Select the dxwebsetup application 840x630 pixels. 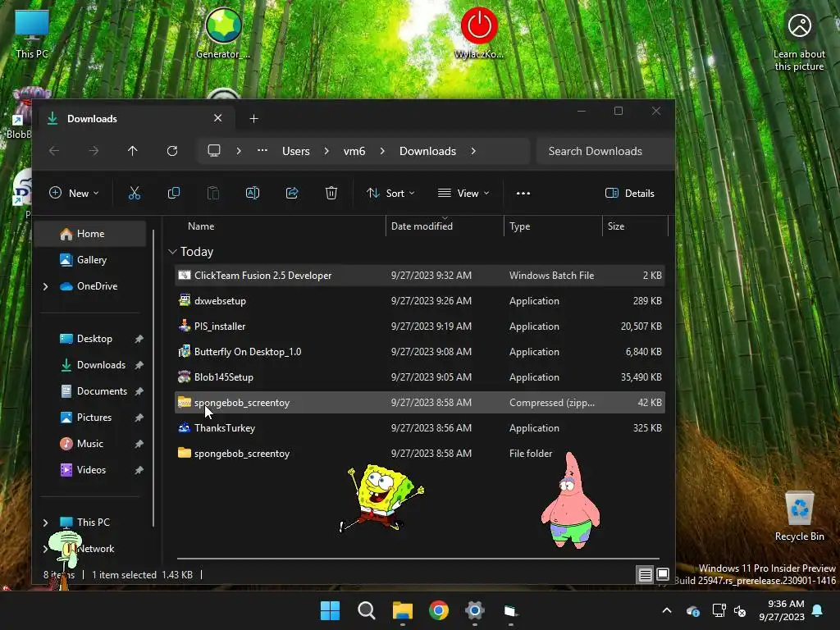[420, 301]
